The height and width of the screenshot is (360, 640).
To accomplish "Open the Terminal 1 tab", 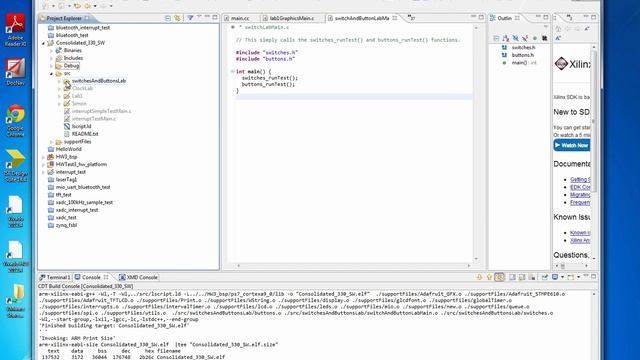I will 55,277.
